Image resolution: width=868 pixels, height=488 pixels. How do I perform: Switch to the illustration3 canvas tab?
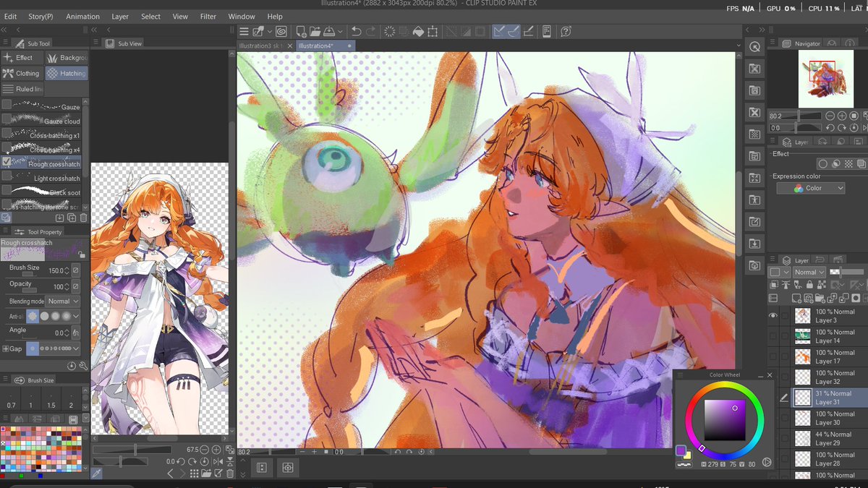(265, 46)
